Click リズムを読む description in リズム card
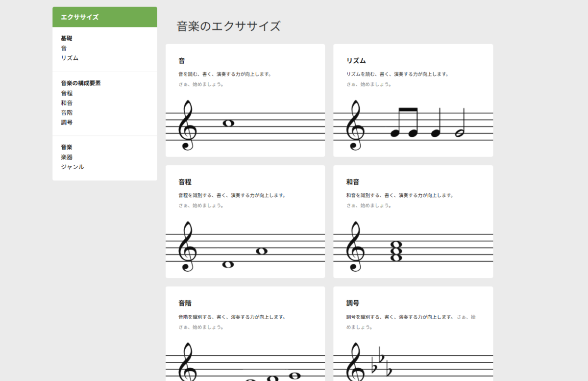The height and width of the screenshot is (381, 588). 397,75
